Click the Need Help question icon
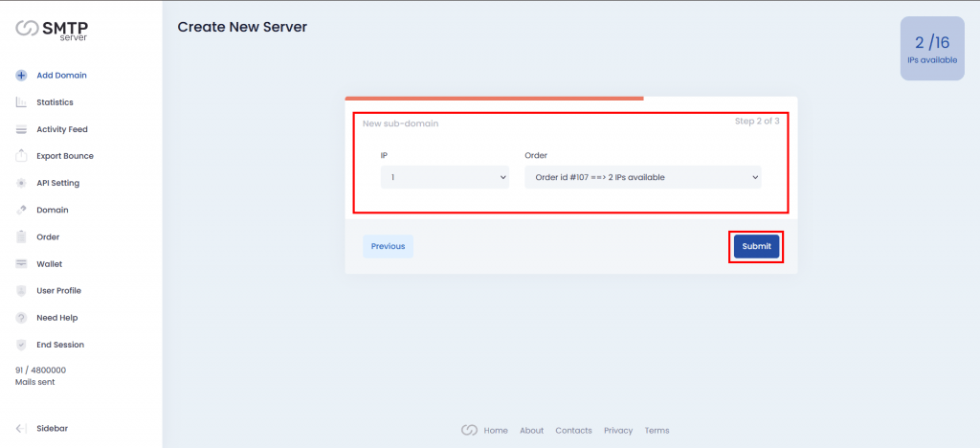980x448 pixels. tap(21, 318)
